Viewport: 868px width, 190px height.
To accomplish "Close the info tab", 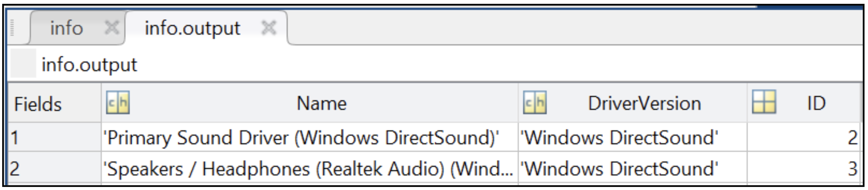I will click(x=112, y=28).
